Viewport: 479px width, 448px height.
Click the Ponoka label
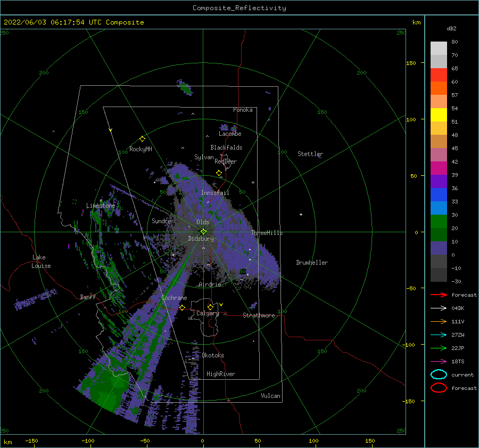(243, 110)
